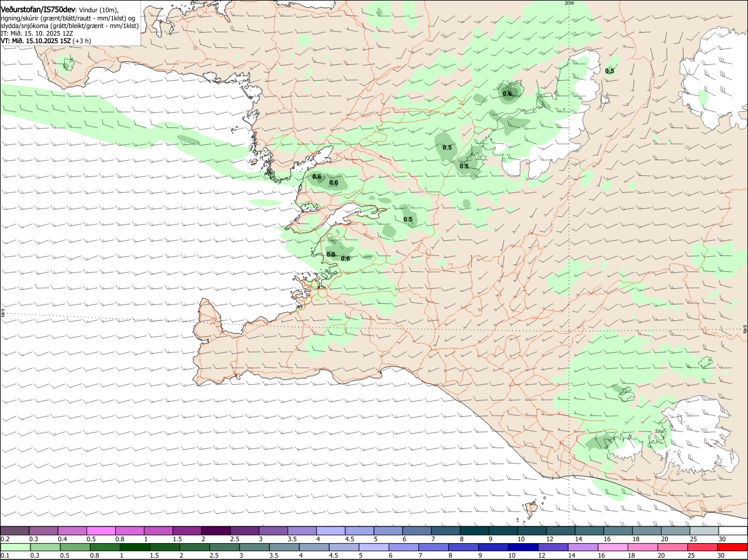Pick the dark mauve 0.2 snow swatch

pos(15,530)
